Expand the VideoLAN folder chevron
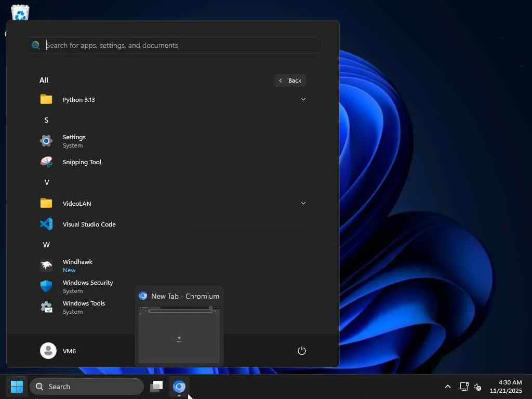 pyautogui.click(x=303, y=203)
